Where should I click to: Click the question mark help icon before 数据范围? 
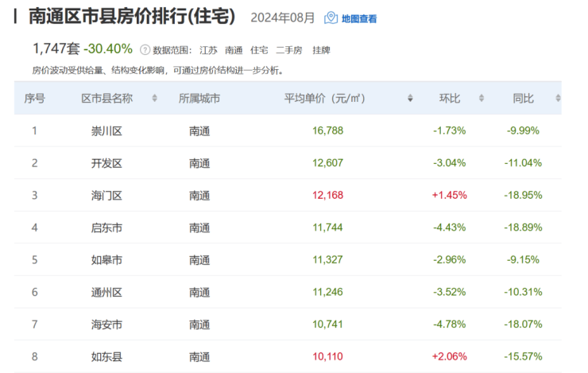(x=145, y=50)
